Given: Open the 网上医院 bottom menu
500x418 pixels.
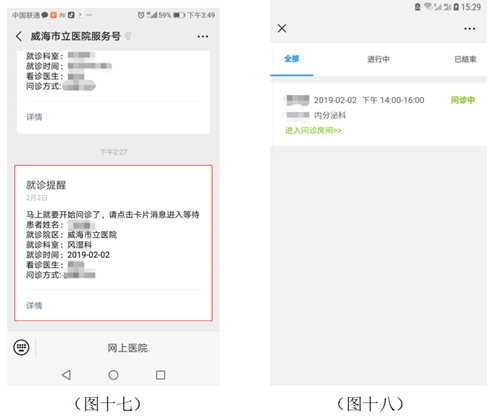Looking at the screenshot, I should (127, 348).
